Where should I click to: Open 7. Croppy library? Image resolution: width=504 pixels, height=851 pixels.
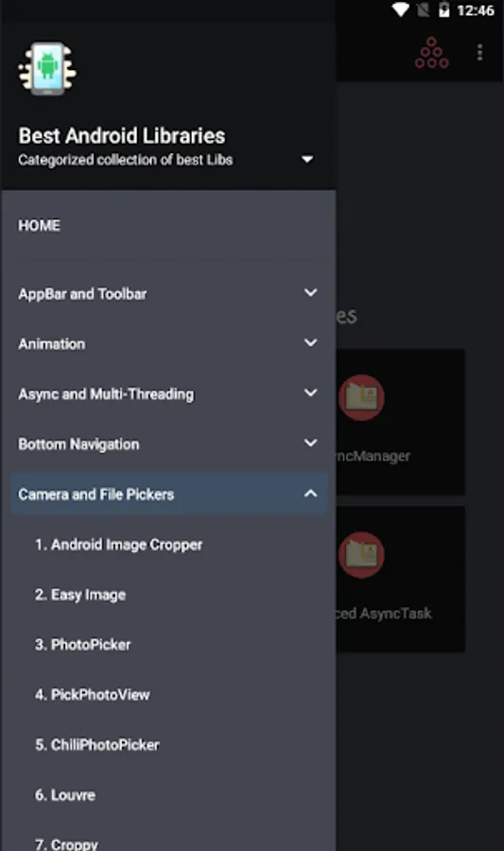(x=66, y=844)
